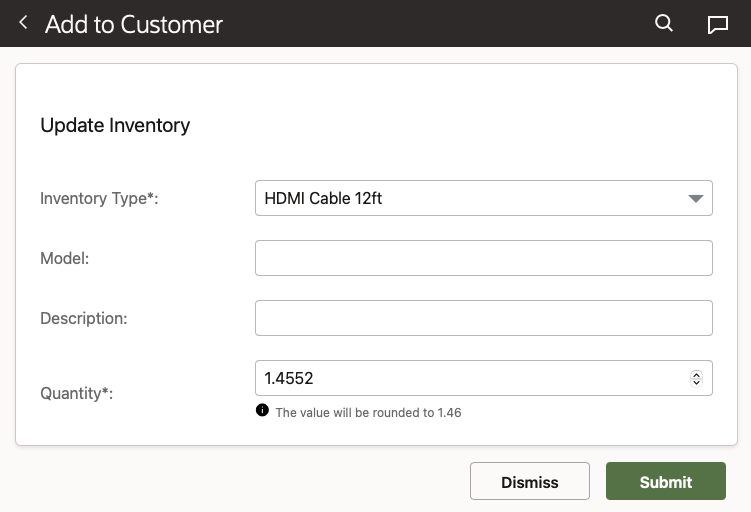This screenshot has height=512, width=751.
Task: Open the chat messages icon
Action: [717, 24]
